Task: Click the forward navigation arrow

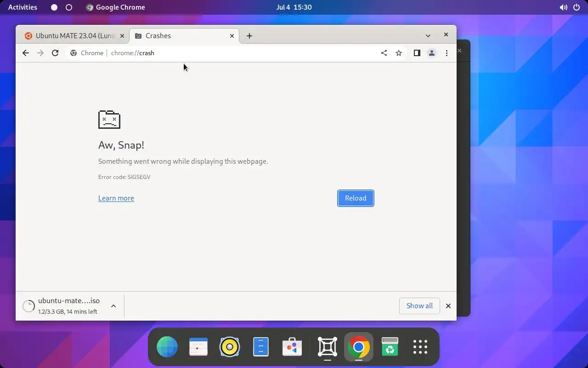Action: tap(40, 53)
